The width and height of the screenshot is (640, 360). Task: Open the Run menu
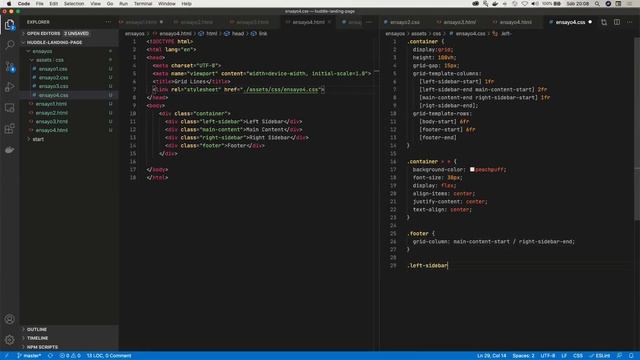123,4
